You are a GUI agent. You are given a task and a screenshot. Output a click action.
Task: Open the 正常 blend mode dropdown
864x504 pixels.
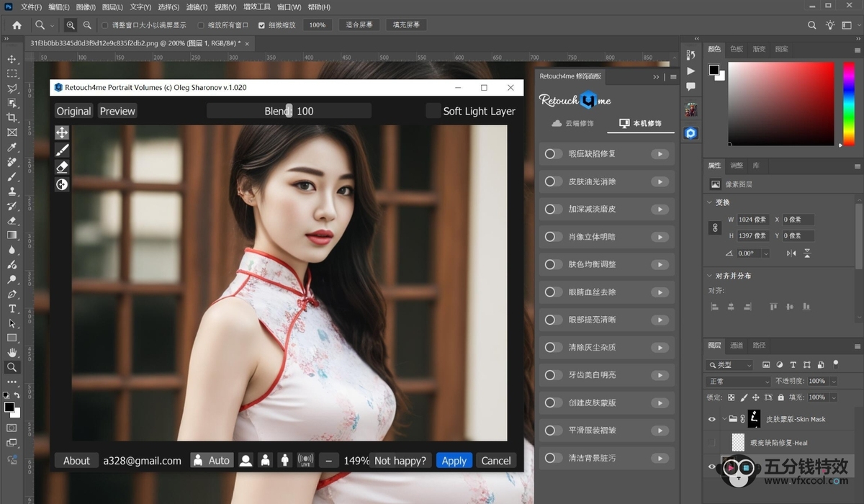pyautogui.click(x=738, y=381)
